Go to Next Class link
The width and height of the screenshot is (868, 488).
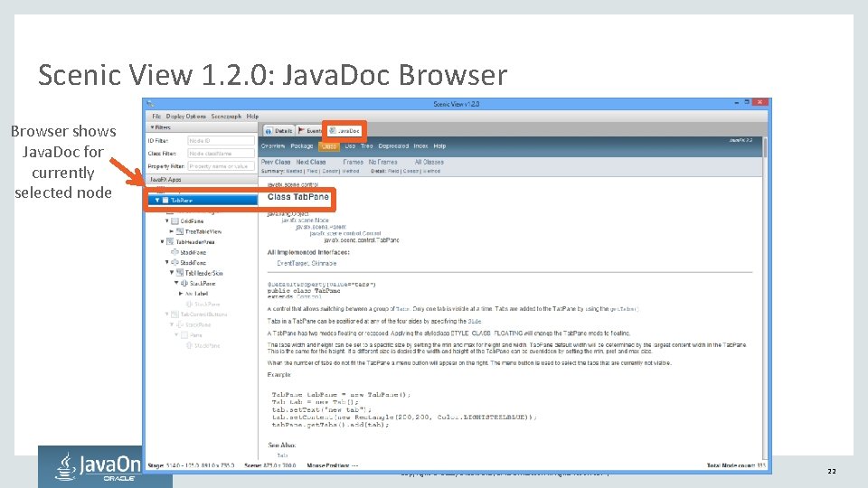pyautogui.click(x=310, y=162)
